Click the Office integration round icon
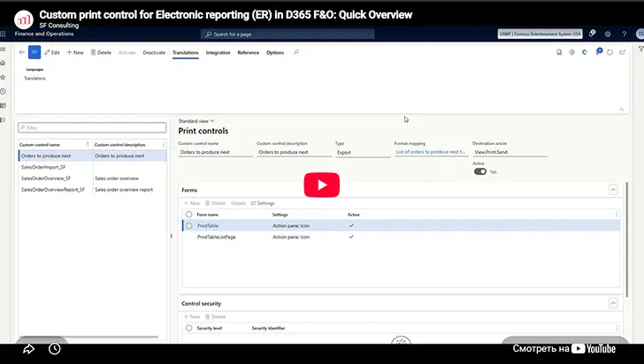Screen dimensions: 644x364 pos(585,52)
